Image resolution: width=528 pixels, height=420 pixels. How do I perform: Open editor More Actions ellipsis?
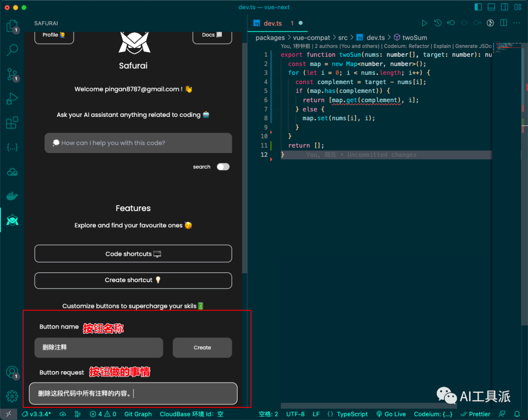coord(517,23)
